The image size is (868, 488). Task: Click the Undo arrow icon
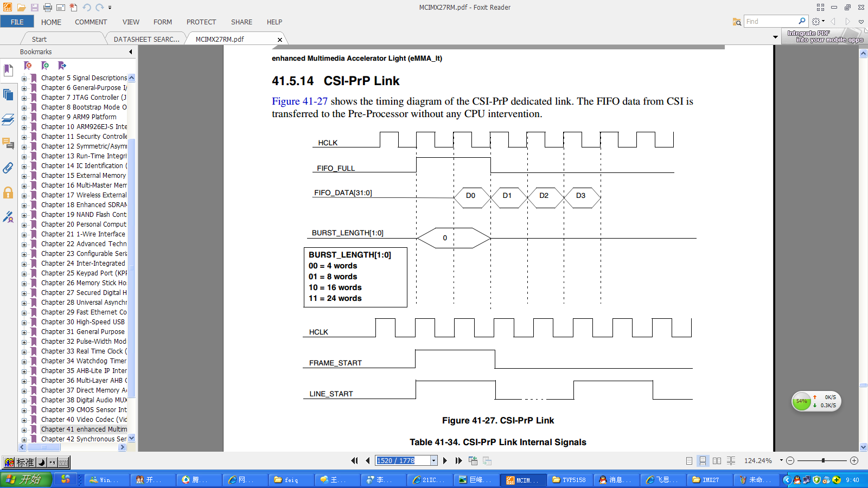click(x=87, y=8)
